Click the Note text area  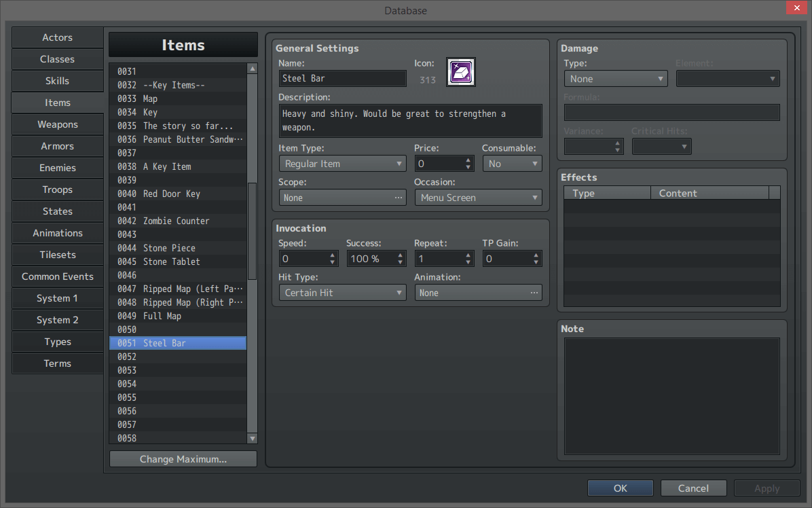click(671, 396)
